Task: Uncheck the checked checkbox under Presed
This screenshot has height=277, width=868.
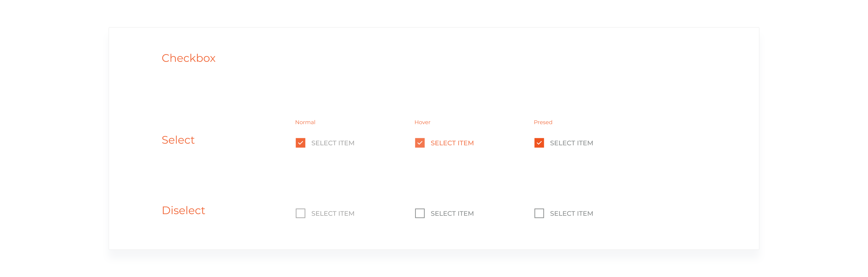Action: click(539, 143)
